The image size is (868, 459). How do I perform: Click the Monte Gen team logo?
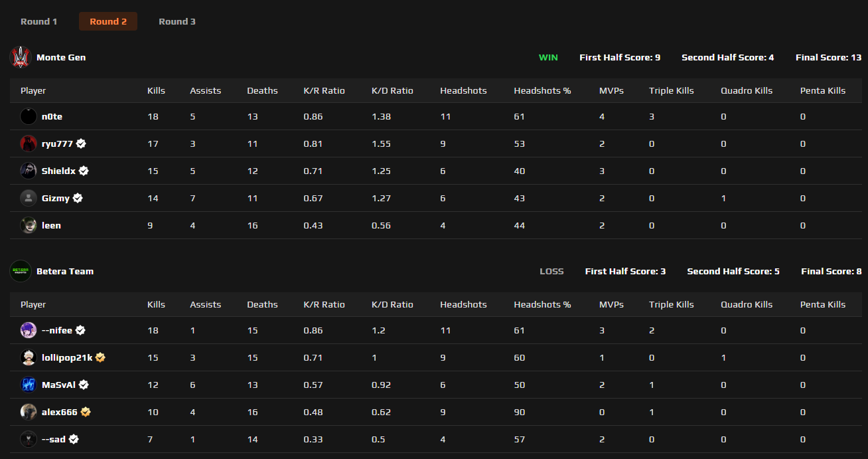click(21, 57)
